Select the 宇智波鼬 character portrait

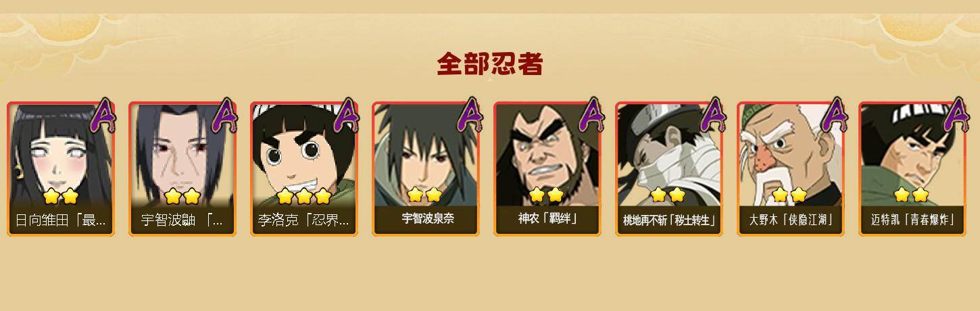click(182, 155)
